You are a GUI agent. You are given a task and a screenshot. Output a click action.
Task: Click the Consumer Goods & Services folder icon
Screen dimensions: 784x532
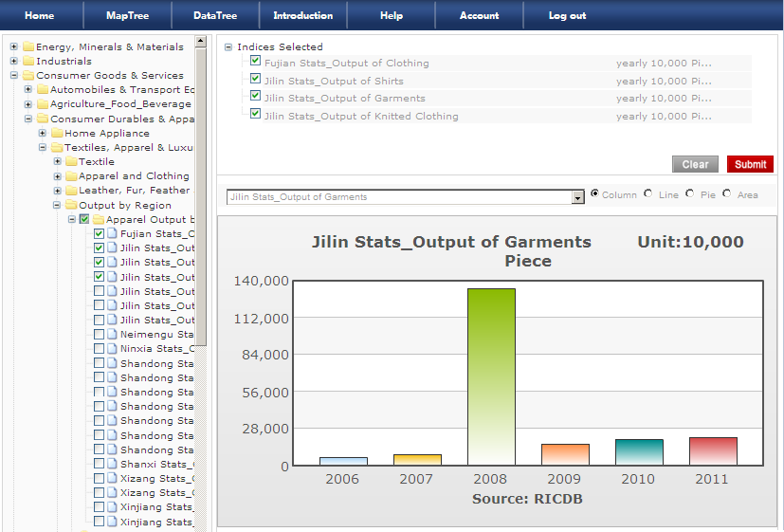pos(28,76)
